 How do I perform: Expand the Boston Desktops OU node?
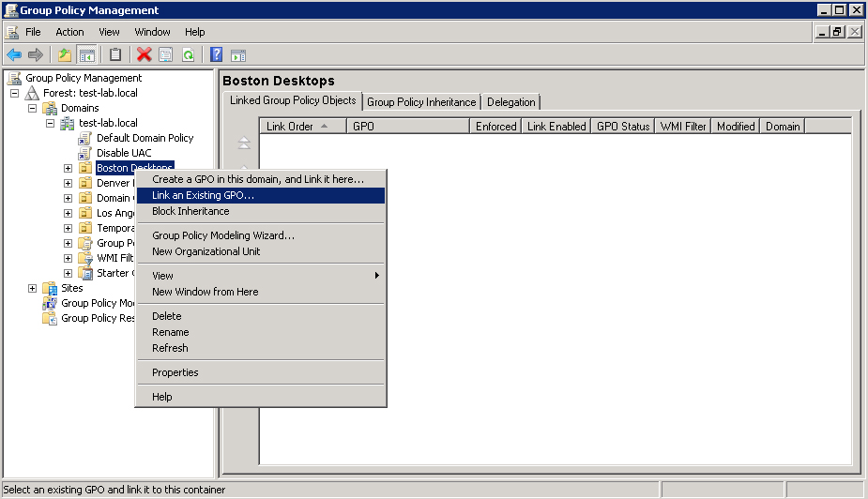pyautogui.click(x=68, y=168)
